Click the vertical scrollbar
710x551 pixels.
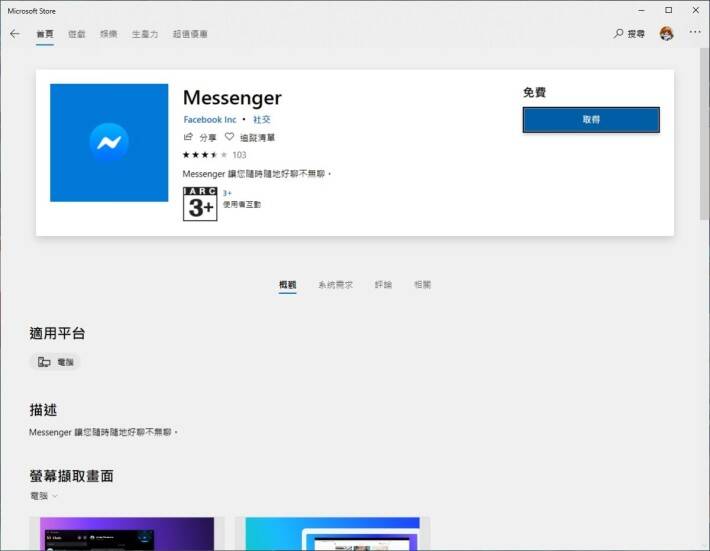click(x=704, y=136)
